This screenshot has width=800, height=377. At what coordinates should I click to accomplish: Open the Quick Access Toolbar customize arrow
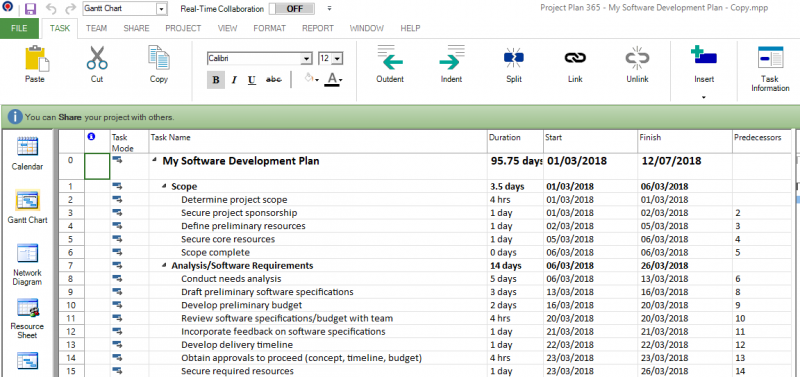pyautogui.click(x=330, y=9)
